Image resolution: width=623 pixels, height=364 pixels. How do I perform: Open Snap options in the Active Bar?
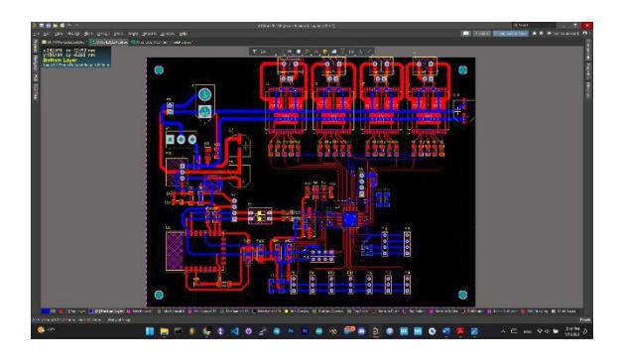click(263, 52)
